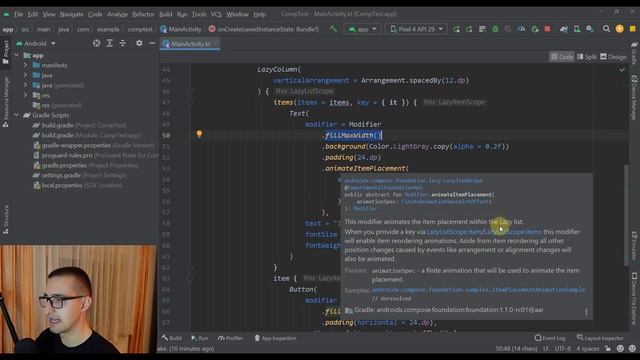Open the Android project view dropdown
The width and height of the screenshot is (640, 360).
36,43
